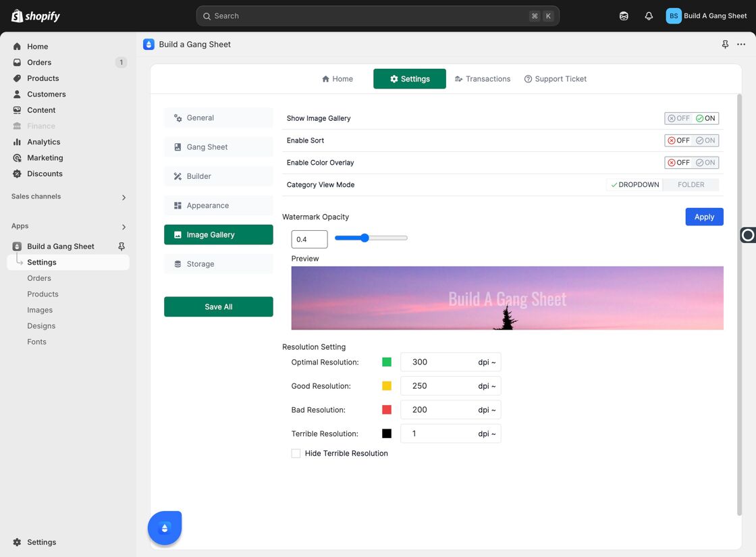
Task: Set Enable Color Overlay to OFF
Action: tap(678, 163)
